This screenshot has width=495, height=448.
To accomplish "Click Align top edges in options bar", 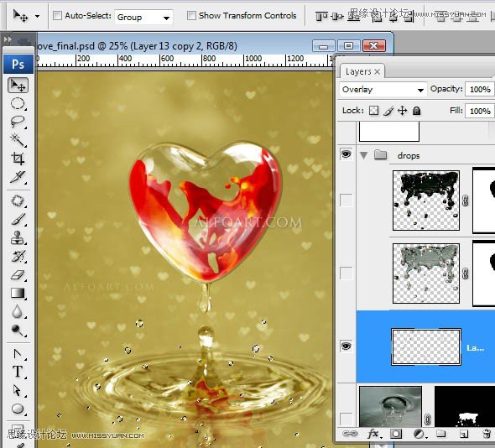I will [321, 16].
